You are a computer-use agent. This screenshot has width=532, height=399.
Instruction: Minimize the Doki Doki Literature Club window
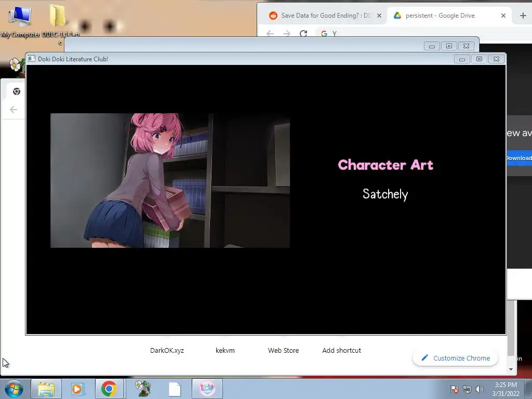pyautogui.click(x=462, y=59)
